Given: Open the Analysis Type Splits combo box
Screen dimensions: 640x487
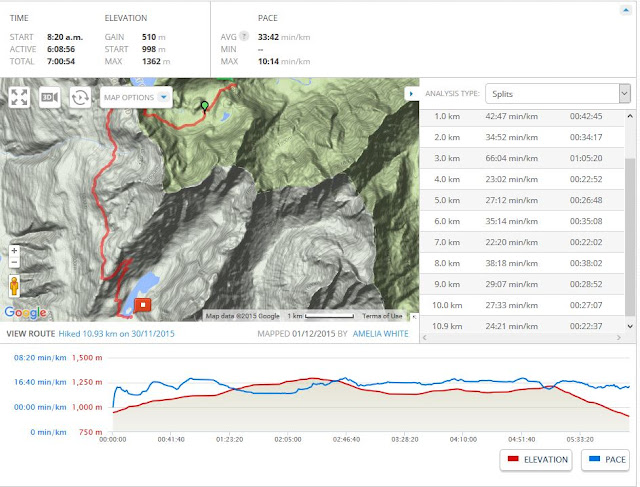Looking at the screenshot, I should pos(558,94).
